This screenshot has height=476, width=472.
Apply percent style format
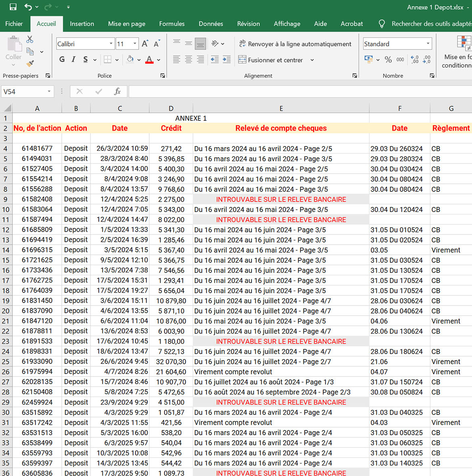(x=388, y=60)
